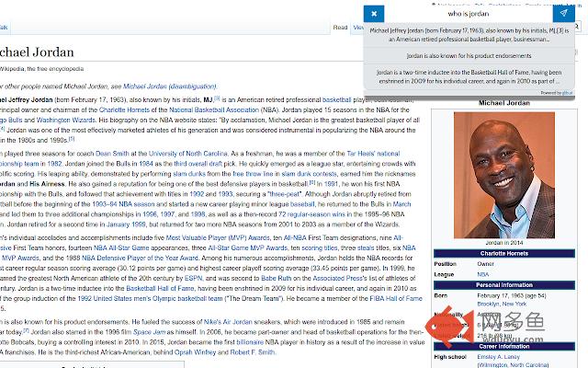Follow the 1993–94 NBA season link
The image size is (588, 368).
(x=123, y=204)
